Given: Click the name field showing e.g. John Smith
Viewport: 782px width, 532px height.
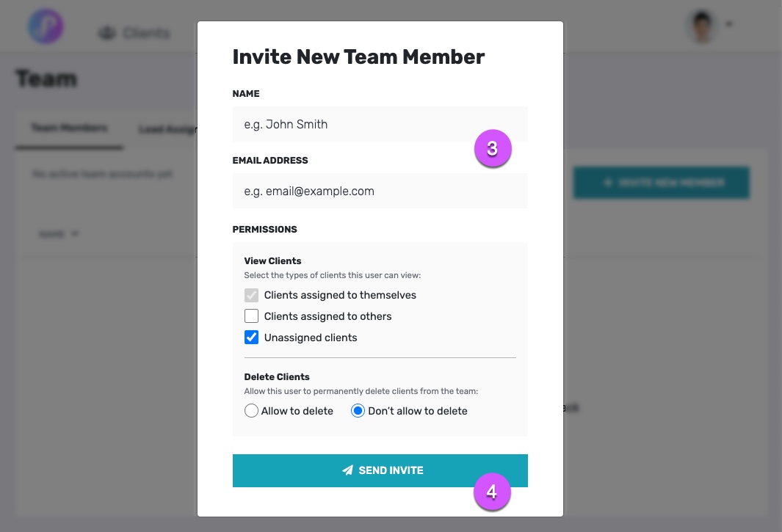Looking at the screenshot, I should click(380, 123).
